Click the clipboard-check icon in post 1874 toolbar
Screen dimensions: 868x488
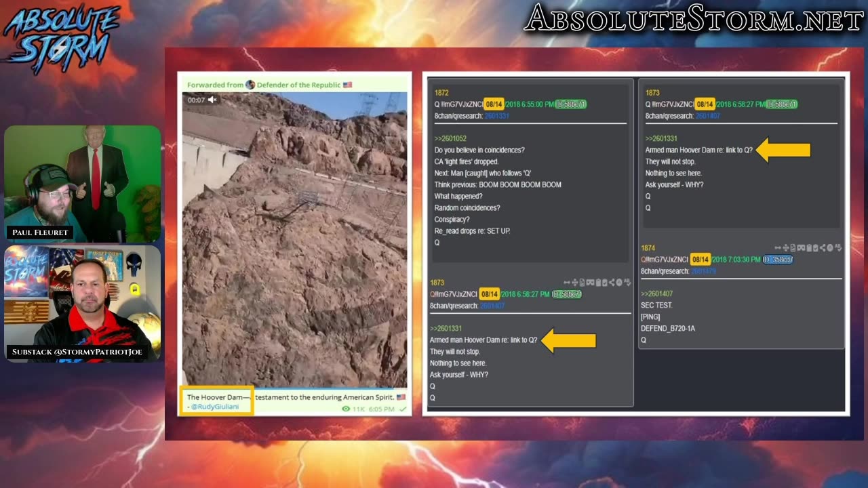pos(815,248)
